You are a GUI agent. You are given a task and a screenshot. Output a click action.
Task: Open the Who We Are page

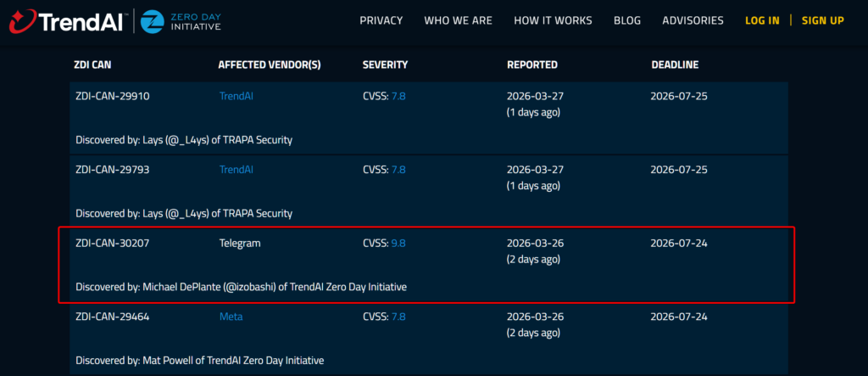click(x=458, y=20)
